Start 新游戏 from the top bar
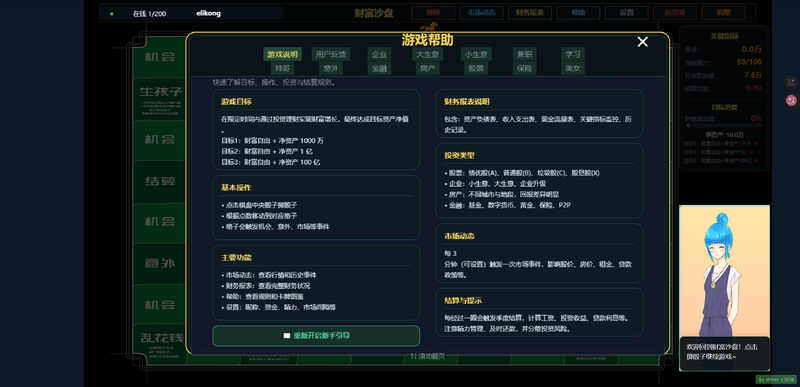This screenshot has height=387, width=800. point(674,13)
